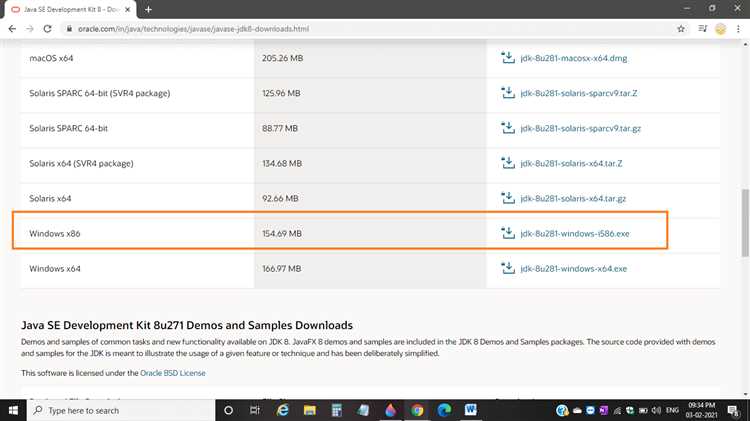750x421 pixels.
Task: Open Chrome profile avatar
Action: pyautogui.click(x=720, y=29)
